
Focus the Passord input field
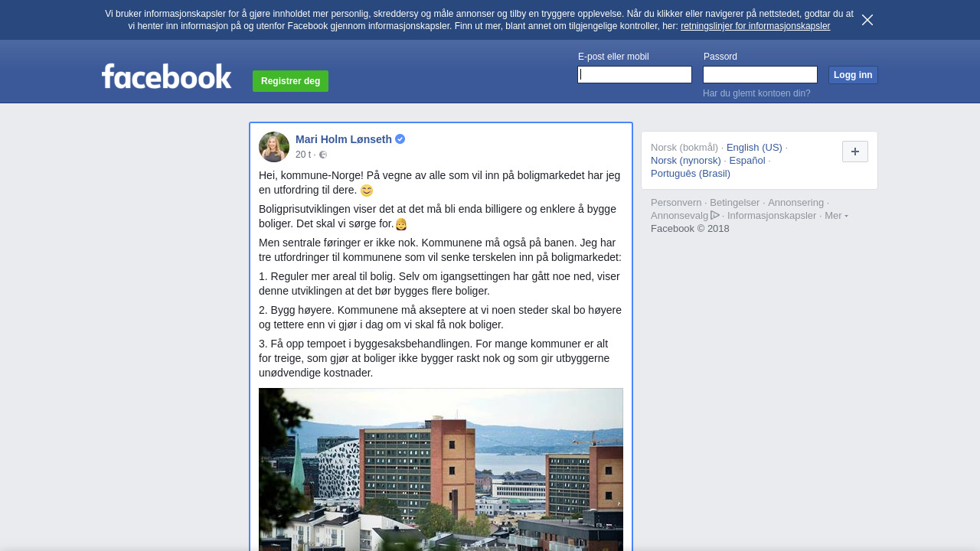(x=760, y=74)
